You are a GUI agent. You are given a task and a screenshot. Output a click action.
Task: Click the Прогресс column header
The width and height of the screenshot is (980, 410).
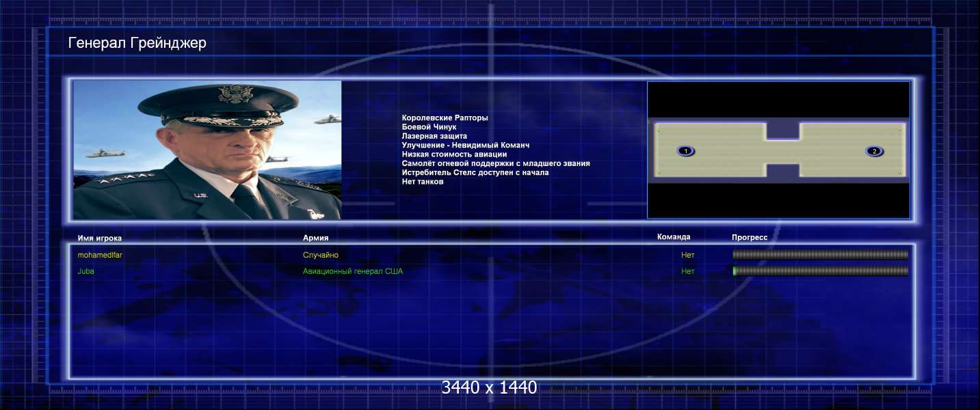coord(750,237)
